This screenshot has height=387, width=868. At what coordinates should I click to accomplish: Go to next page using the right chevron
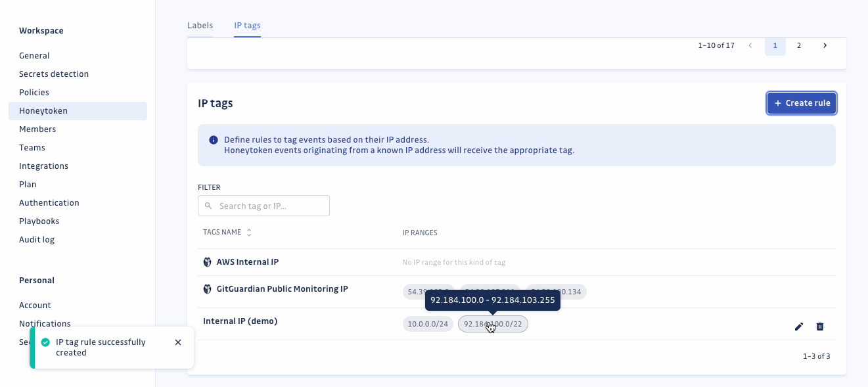pyautogui.click(x=825, y=45)
